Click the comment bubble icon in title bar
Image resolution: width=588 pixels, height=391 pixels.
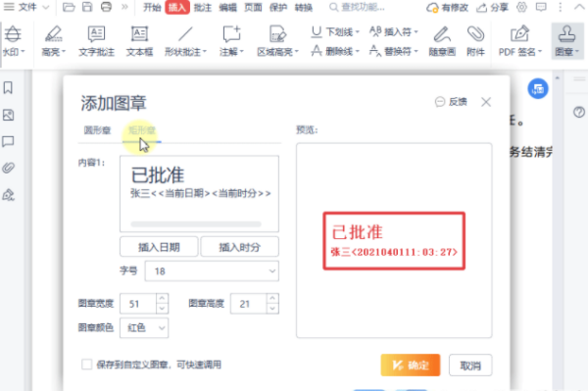click(x=541, y=7)
